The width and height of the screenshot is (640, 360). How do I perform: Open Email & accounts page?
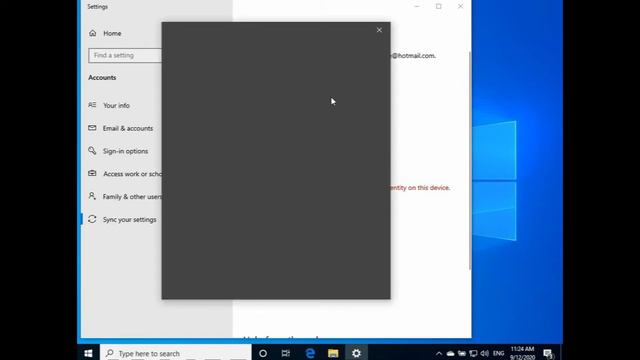(128, 128)
